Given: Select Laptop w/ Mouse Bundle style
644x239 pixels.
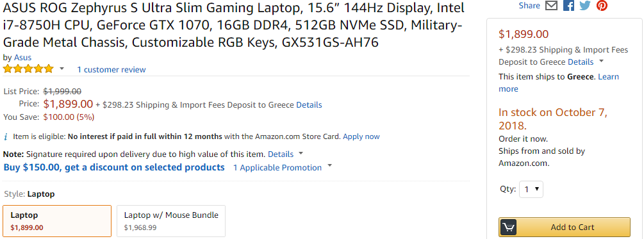Looking at the screenshot, I should pyautogui.click(x=171, y=221).
